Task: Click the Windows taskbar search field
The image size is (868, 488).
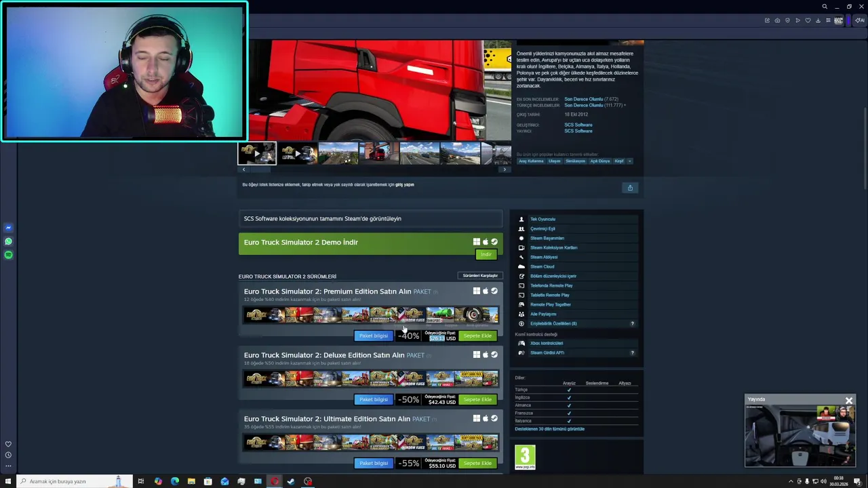Action: pyautogui.click(x=75, y=481)
